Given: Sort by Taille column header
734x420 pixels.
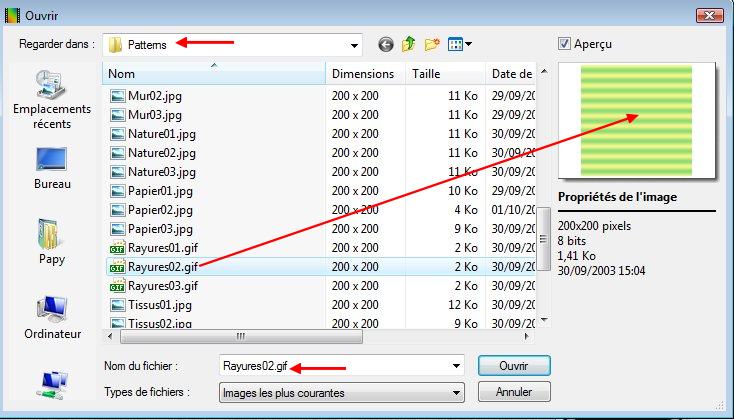Looking at the screenshot, I should tap(445, 74).
